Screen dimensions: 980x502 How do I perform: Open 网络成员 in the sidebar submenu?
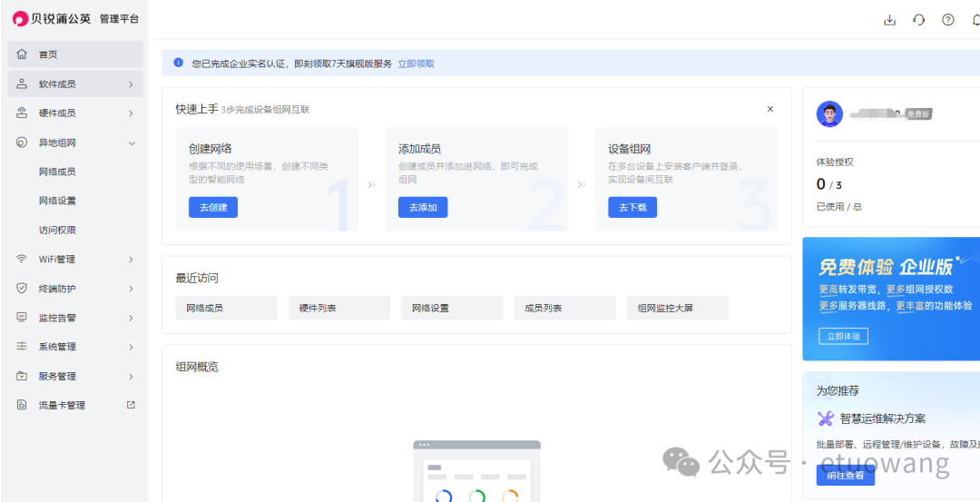point(57,172)
